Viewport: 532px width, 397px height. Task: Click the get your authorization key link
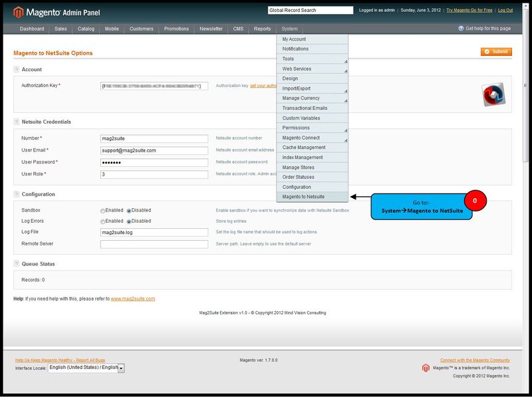pyautogui.click(x=263, y=86)
